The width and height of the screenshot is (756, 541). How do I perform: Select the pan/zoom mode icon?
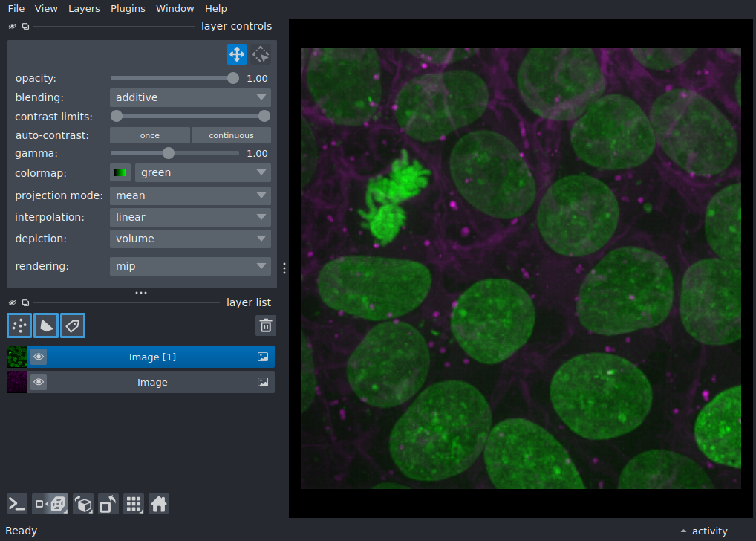coord(237,54)
